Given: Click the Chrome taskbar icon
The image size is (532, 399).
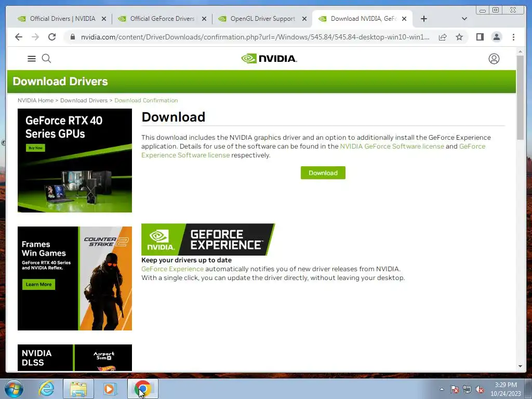Looking at the screenshot, I should [142, 389].
